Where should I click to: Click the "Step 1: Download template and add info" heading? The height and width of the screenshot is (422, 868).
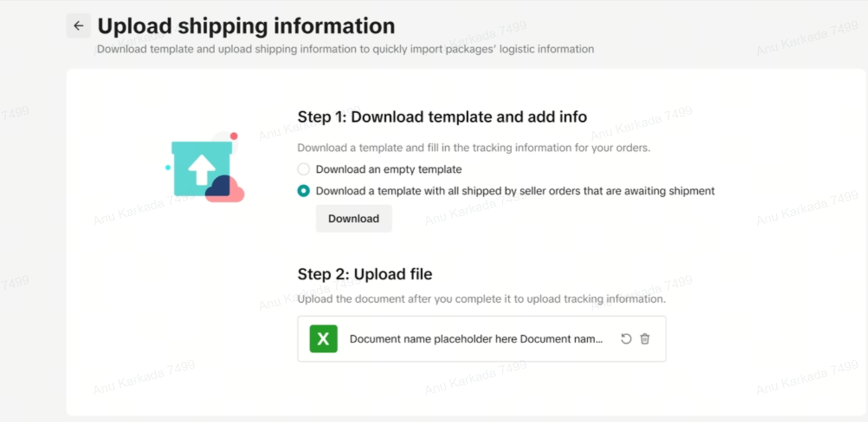coord(442,117)
